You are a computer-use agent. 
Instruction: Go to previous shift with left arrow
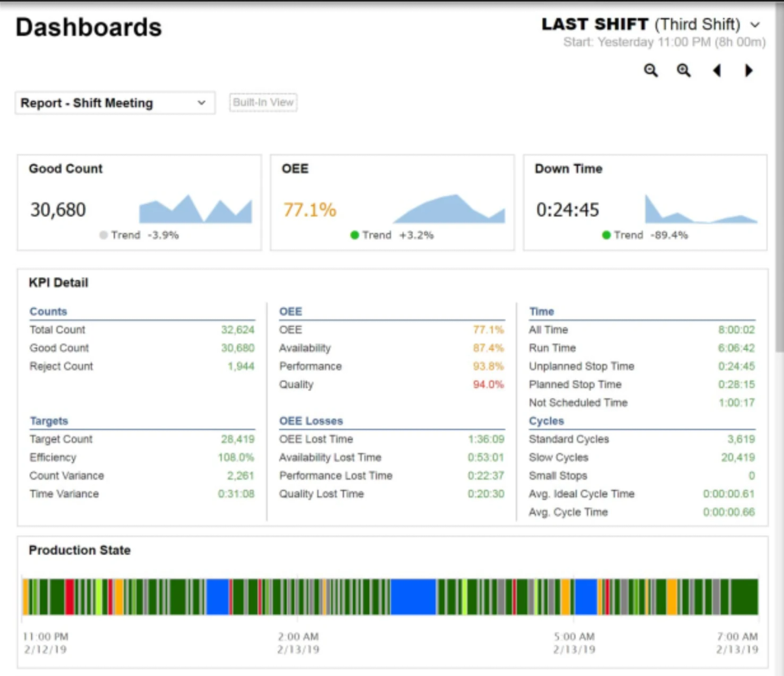(x=717, y=71)
